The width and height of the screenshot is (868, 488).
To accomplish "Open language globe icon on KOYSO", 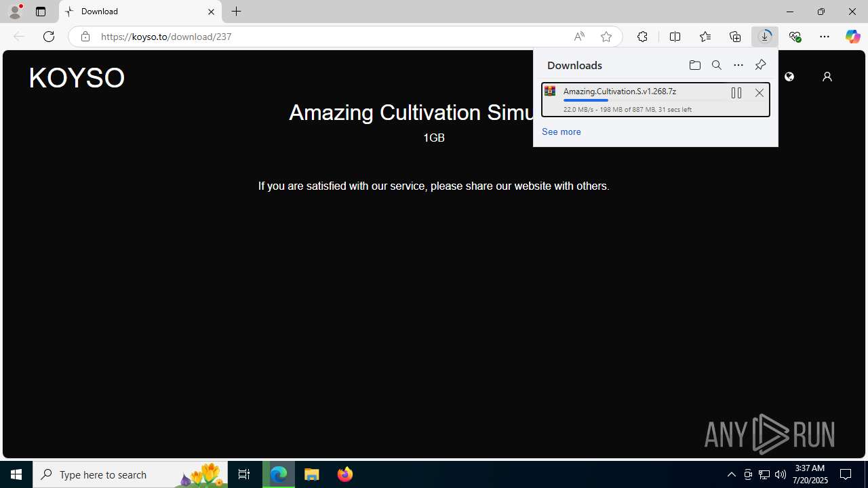I will click(789, 77).
